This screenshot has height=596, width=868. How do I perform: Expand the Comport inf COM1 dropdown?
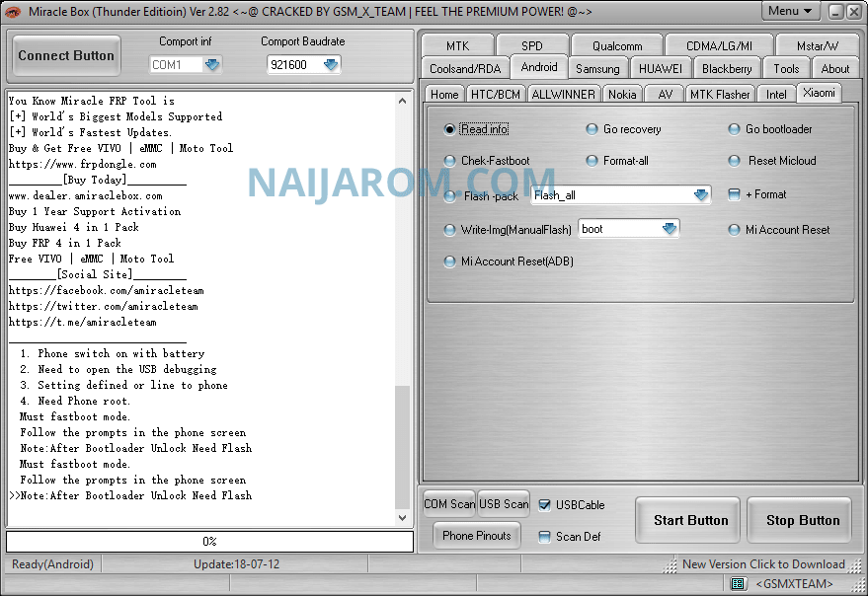click(212, 65)
